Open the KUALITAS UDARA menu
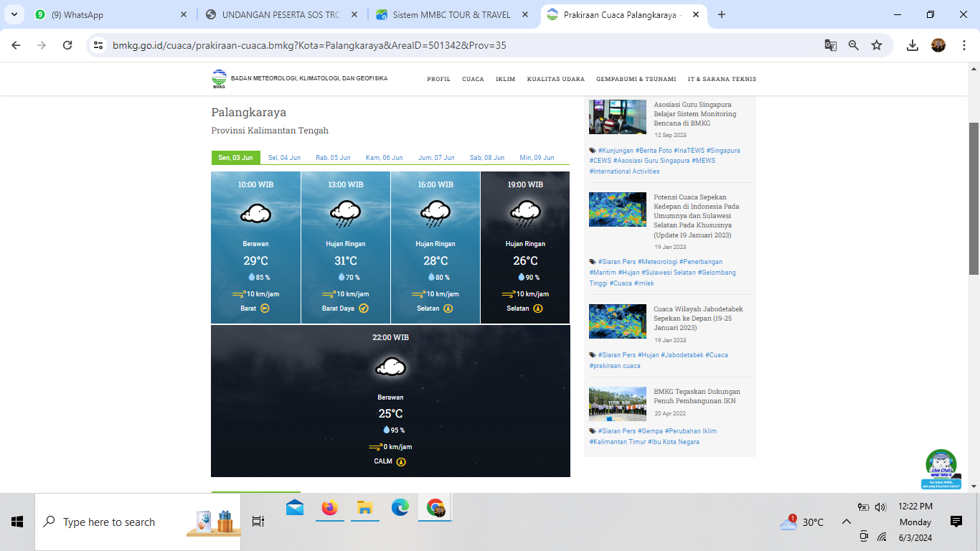Viewport: 980px width, 551px height. (555, 79)
